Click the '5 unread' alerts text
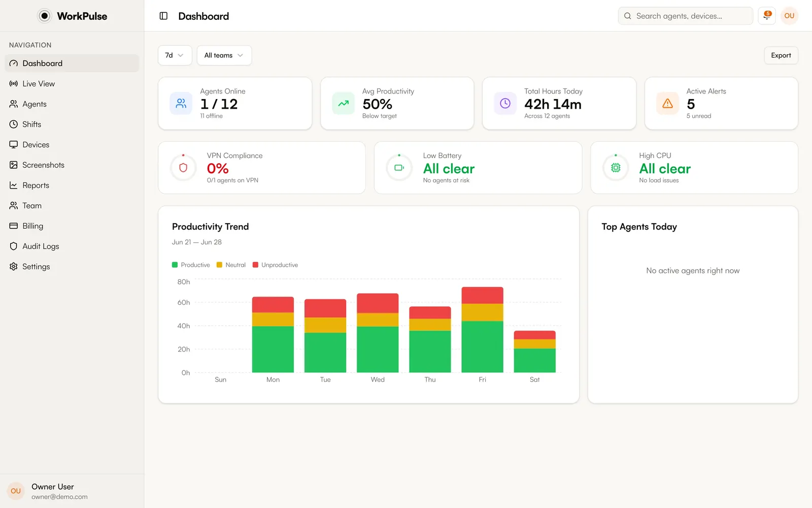Screen dimensions: 812x508 pyautogui.click(x=699, y=116)
